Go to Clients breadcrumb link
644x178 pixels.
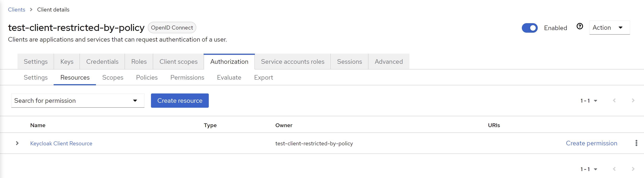(16, 10)
